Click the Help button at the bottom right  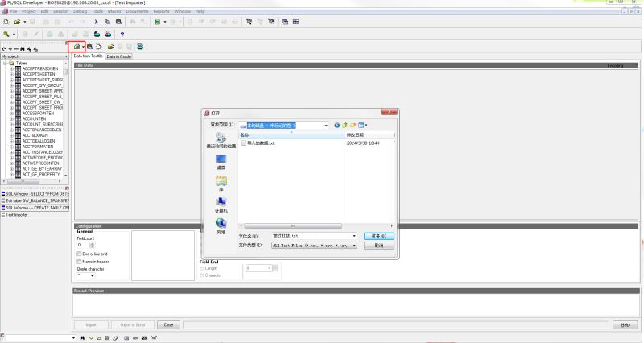tap(625, 324)
